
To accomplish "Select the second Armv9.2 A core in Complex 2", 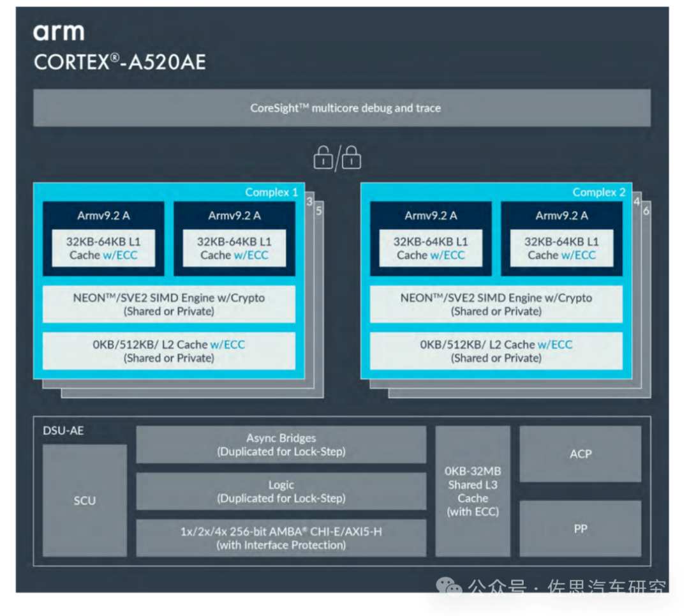I will point(562,239).
